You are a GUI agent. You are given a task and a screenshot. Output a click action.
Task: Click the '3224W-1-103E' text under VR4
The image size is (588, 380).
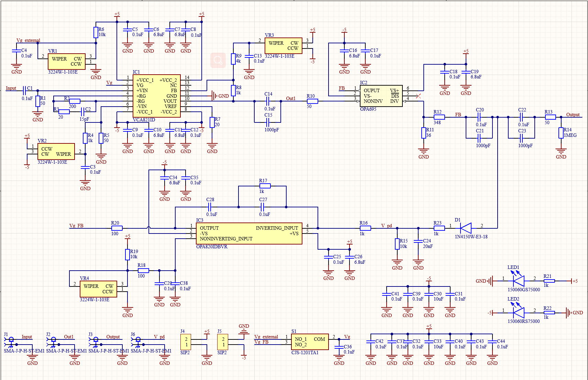click(x=95, y=300)
